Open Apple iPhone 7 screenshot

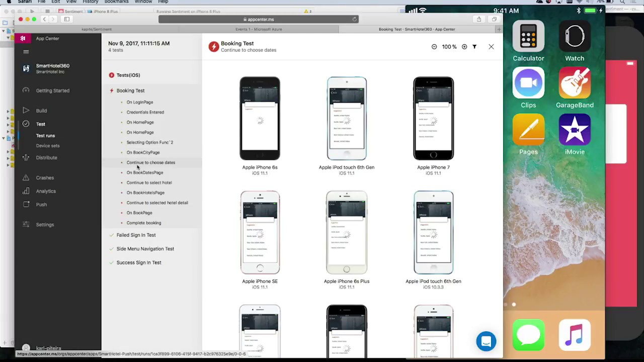[x=433, y=119]
